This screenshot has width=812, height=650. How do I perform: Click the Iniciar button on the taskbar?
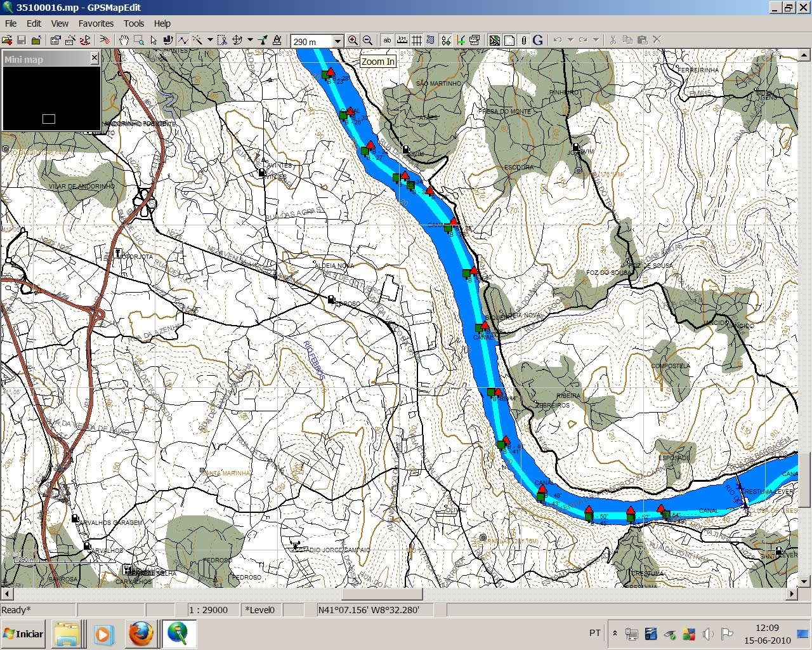[23, 633]
